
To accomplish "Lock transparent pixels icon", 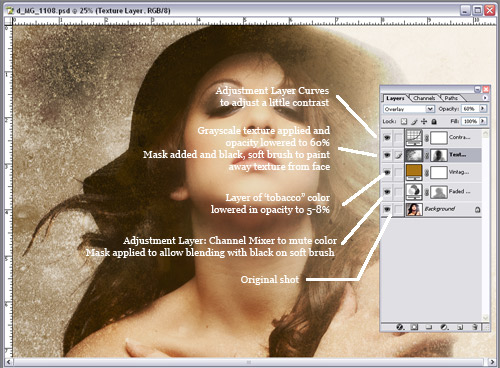I will coord(404,121).
